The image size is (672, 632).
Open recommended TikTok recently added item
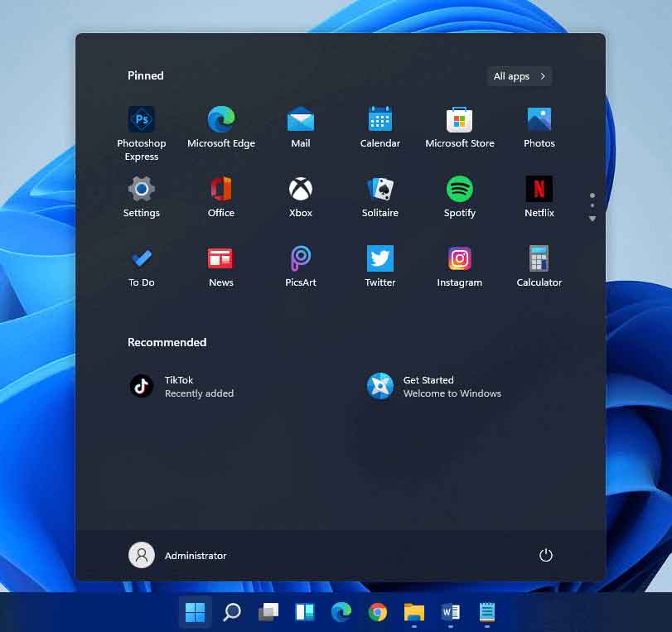tap(182, 386)
